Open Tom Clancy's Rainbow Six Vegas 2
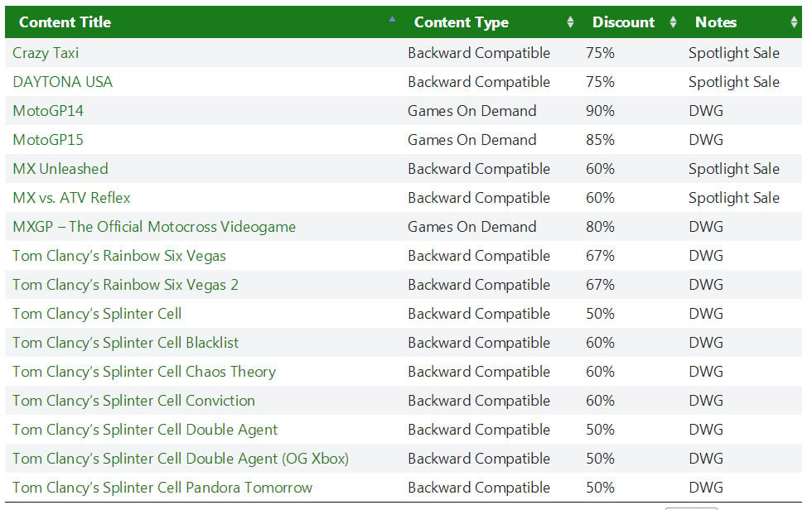 tap(125, 285)
